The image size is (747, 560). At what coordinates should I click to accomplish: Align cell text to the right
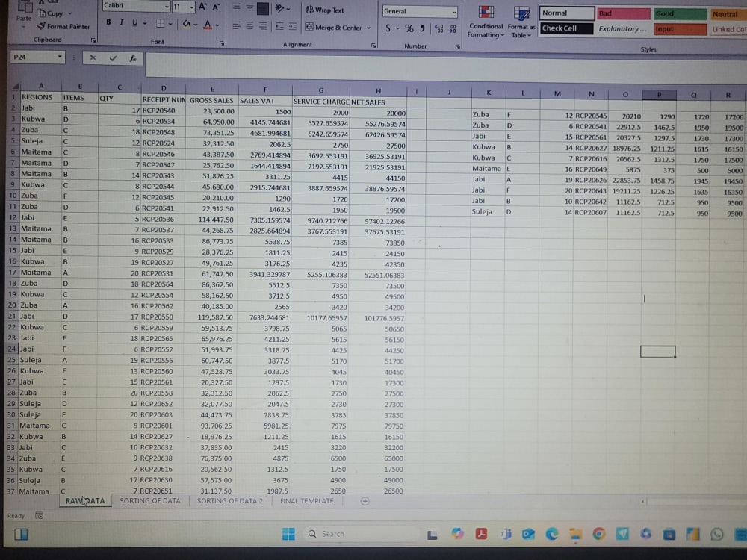coord(263,25)
